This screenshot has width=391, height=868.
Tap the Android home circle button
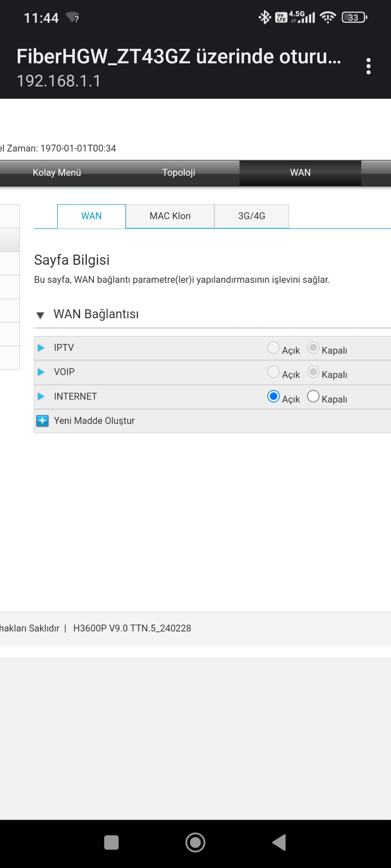pyautogui.click(x=195, y=842)
